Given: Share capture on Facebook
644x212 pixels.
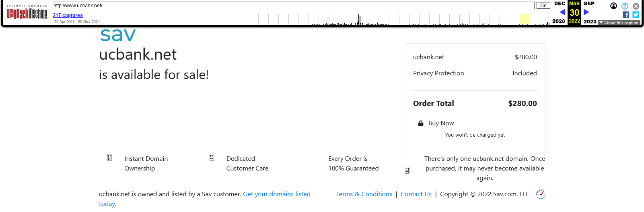Looking at the screenshot, I should click(x=626, y=15).
